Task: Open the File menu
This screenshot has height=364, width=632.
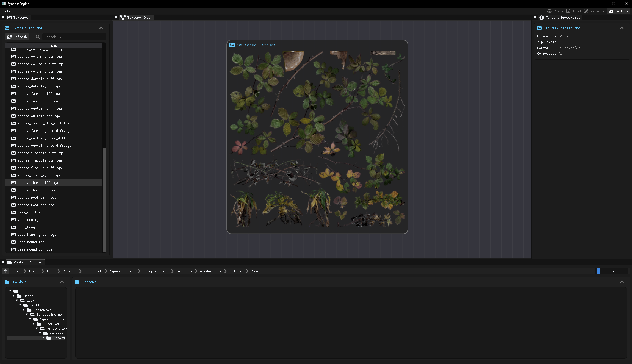Action: coord(7,11)
